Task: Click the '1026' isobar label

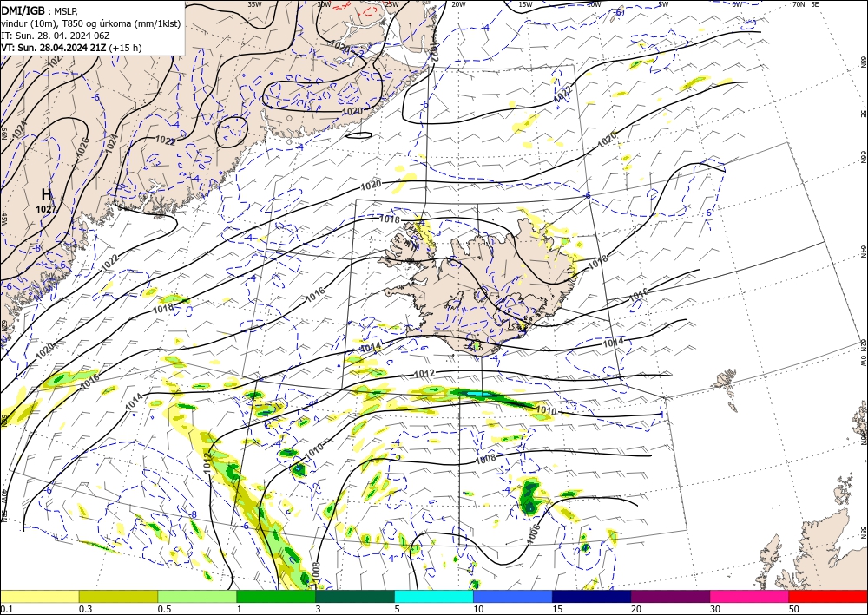Action: pyautogui.click(x=82, y=147)
